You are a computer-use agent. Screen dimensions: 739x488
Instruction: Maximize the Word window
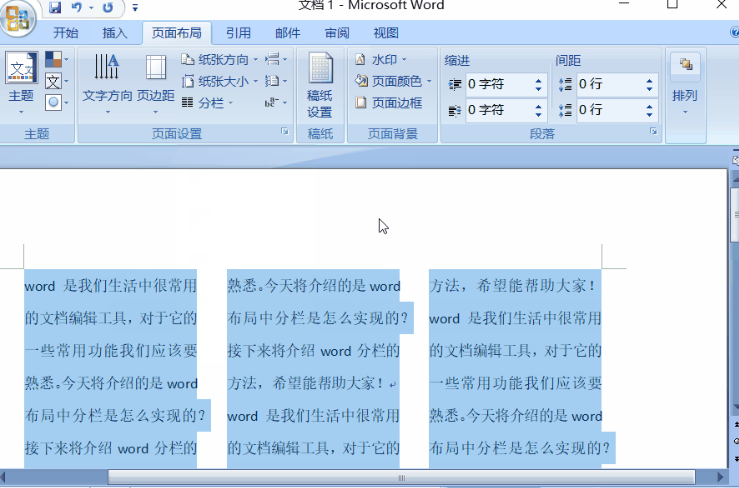point(673,5)
